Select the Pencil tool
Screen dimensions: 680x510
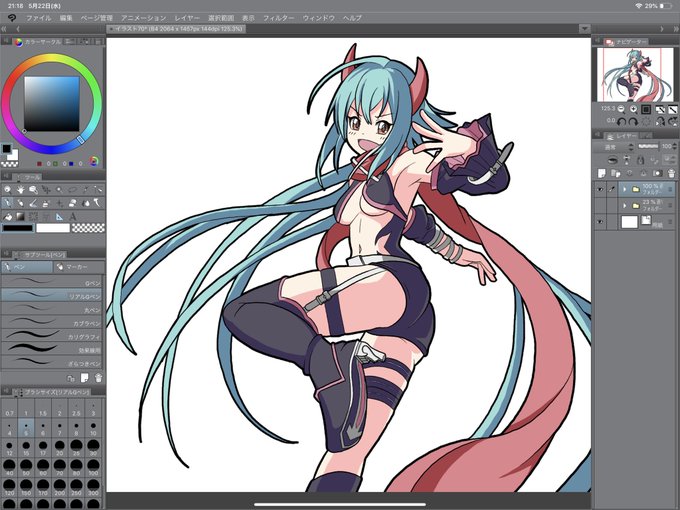[x=20, y=203]
